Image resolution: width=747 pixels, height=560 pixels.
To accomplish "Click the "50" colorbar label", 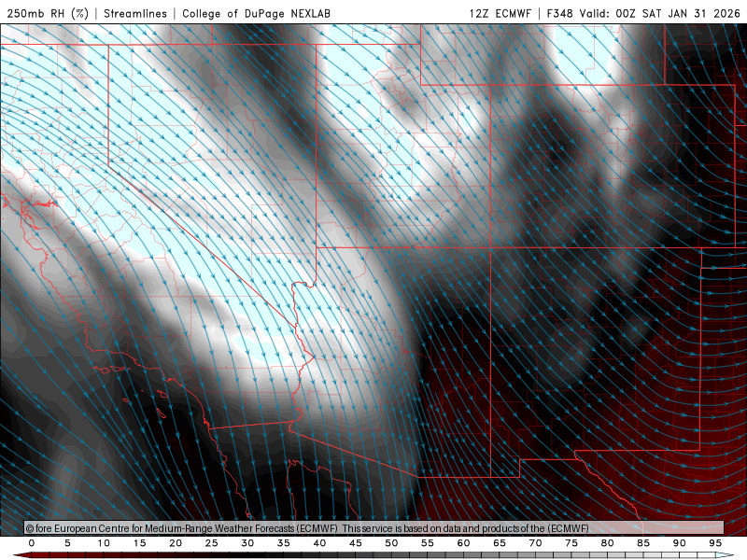I will point(391,543).
